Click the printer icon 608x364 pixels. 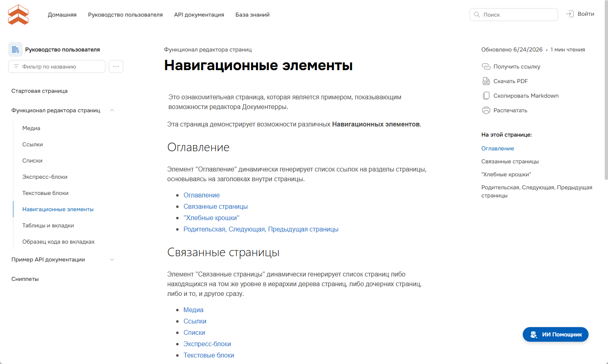pos(486,110)
